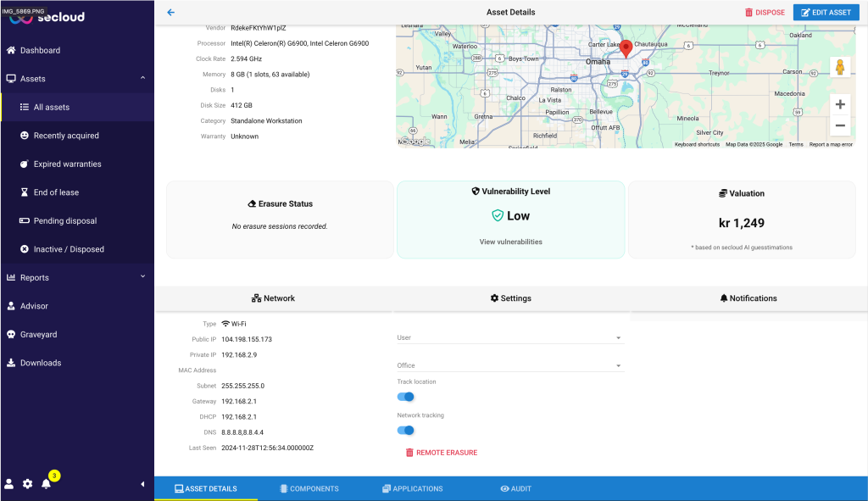Click the Remote Erasure button
This screenshot has height=501, width=868.
tap(441, 453)
